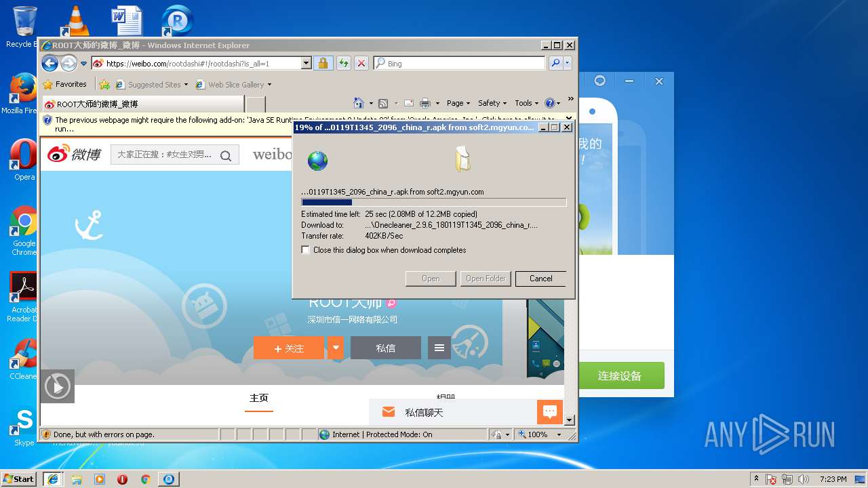The height and width of the screenshot is (488, 868).
Task: Click Internet Protected Mode status text
Action: [x=382, y=434]
